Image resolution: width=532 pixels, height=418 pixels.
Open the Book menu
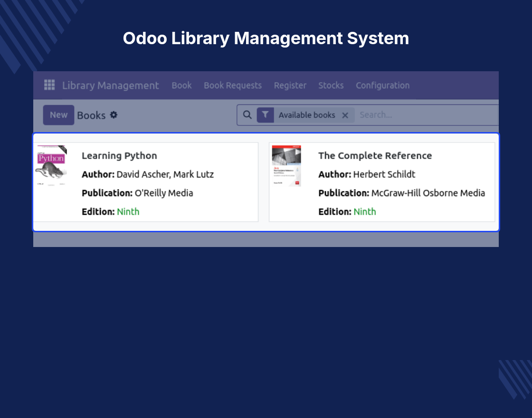(181, 85)
